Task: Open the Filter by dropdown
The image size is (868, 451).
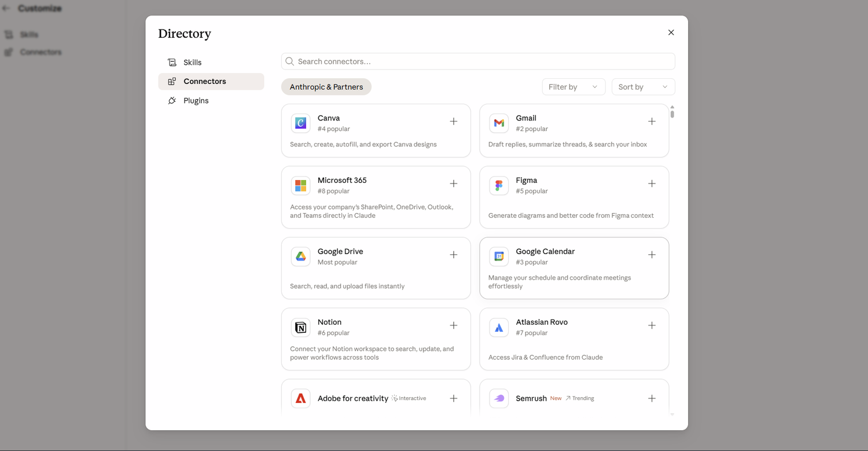Action: pyautogui.click(x=573, y=87)
